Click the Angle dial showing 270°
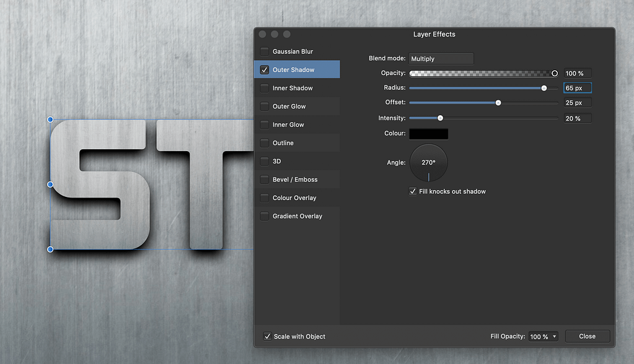Viewport: 634px width, 364px height. click(428, 163)
